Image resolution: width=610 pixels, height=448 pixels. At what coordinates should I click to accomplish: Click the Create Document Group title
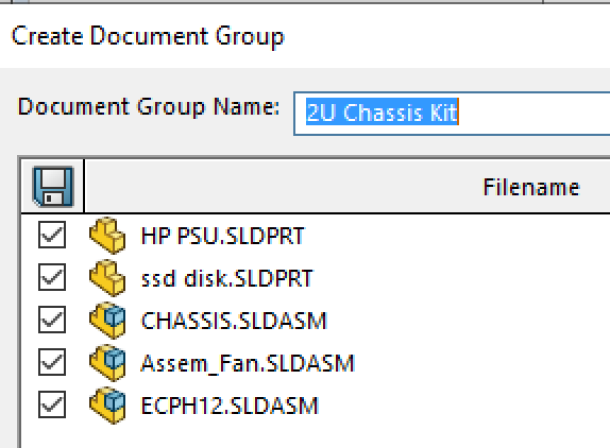[x=148, y=37]
